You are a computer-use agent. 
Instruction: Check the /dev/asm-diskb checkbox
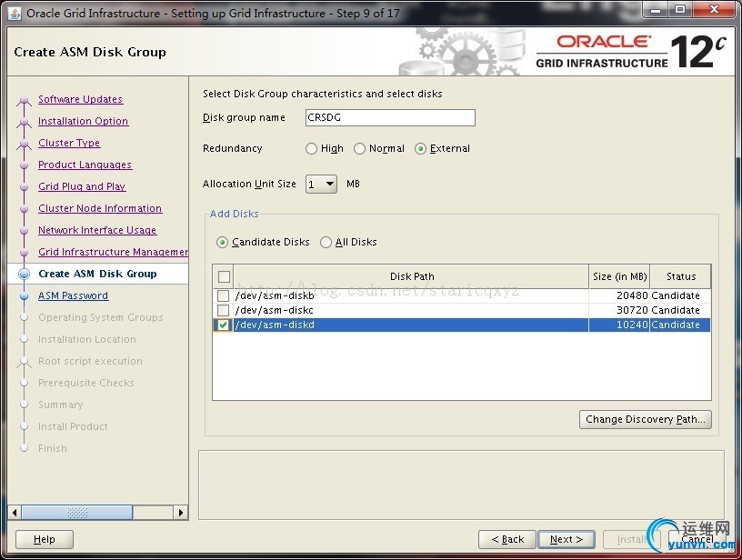pos(223,296)
